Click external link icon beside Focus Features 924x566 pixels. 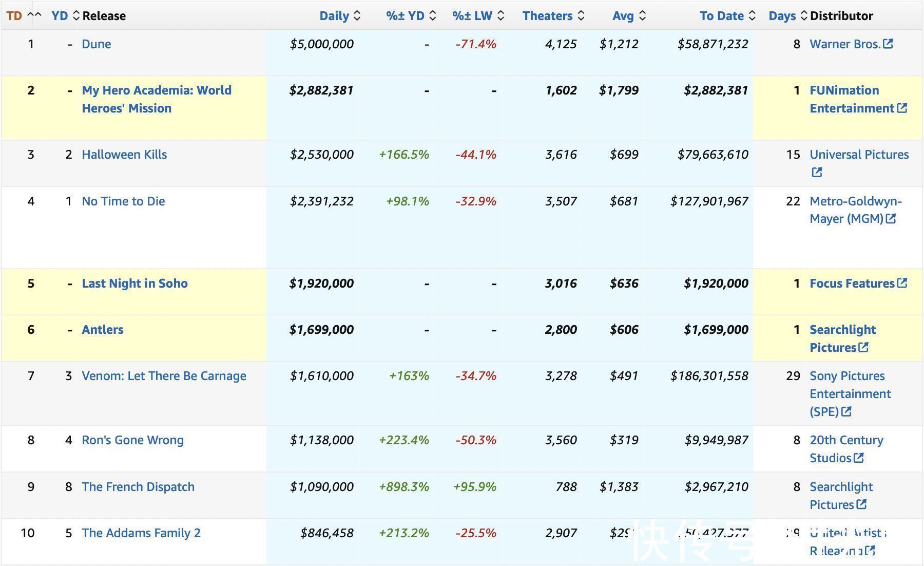(902, 284)
